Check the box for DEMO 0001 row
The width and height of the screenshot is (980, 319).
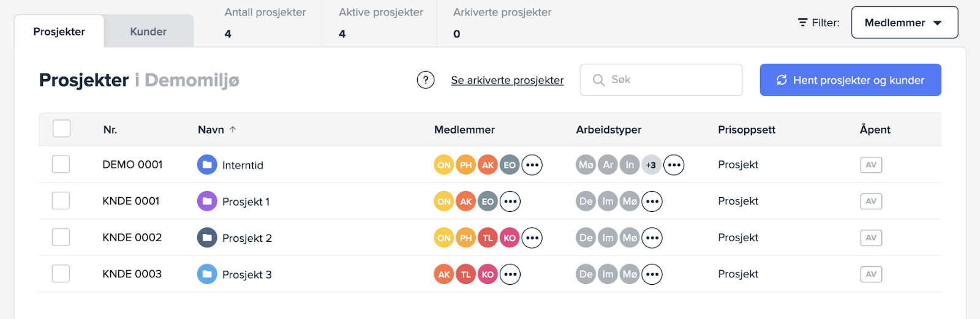tap(61, 164)
